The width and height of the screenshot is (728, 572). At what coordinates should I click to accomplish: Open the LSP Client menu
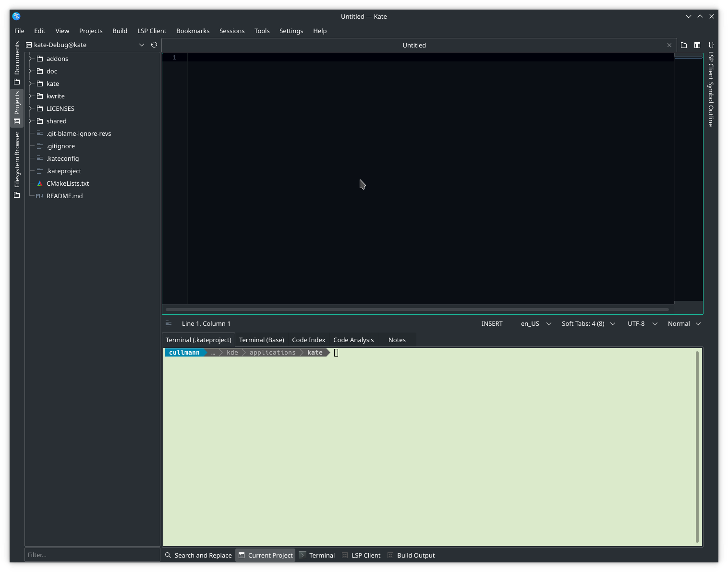(x=152, y=31)
